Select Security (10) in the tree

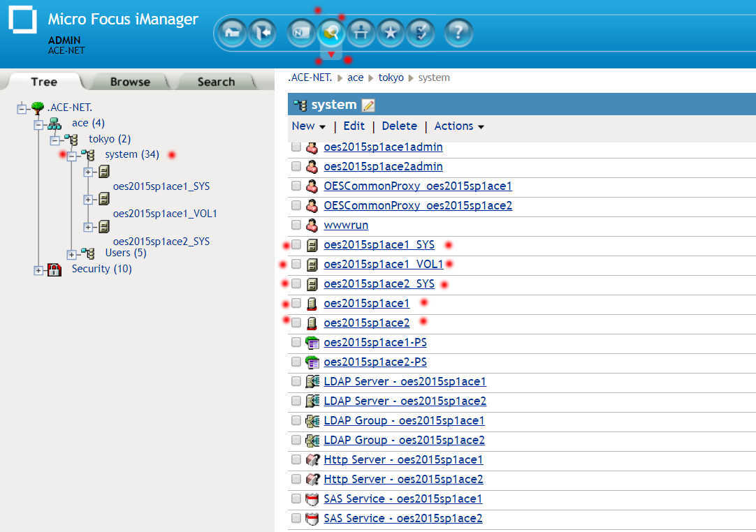pyautogui.click(x=102, y=269)
